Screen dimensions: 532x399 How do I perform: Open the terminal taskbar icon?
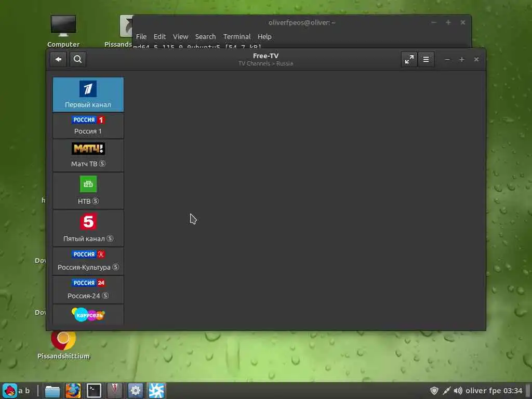click(x=94, y=391)
